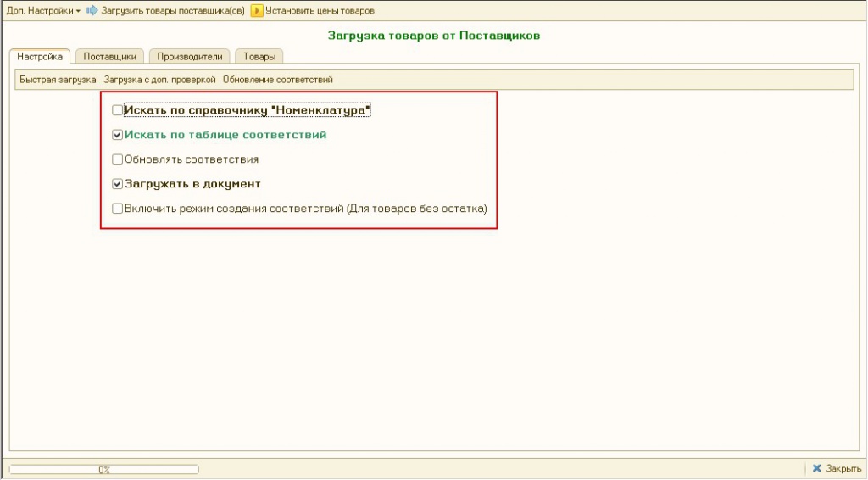Click Загрузить товары поставщика(ов) command
Screen dimensions: 868x480
(173, 10)
